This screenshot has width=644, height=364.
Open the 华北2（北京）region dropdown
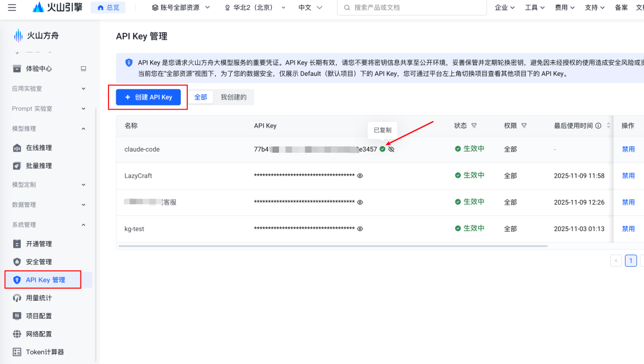click(x=255, y=8)
